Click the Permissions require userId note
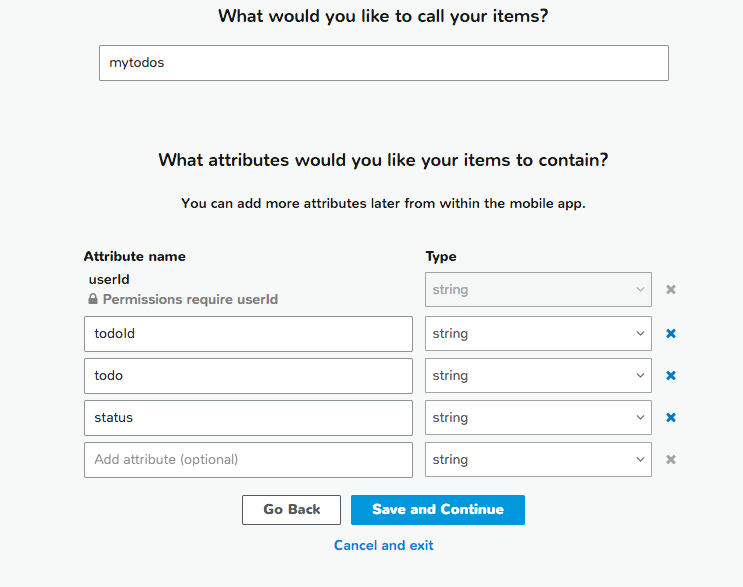This screenshot has height=587, width=743. tap(190, 299)
